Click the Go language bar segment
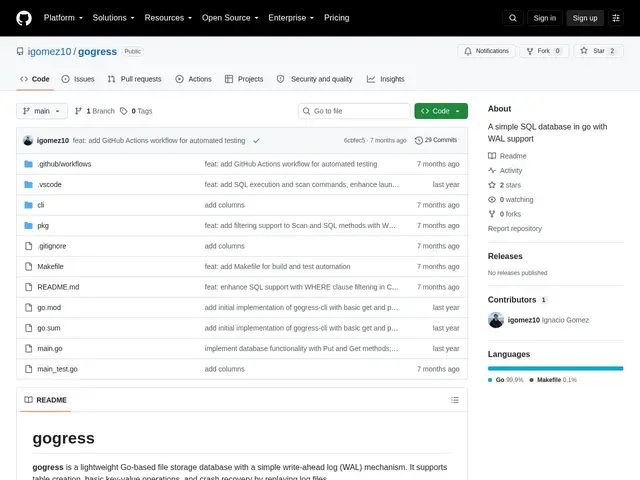Viewport: 640px width, 480px height. (x=555, y=369)
